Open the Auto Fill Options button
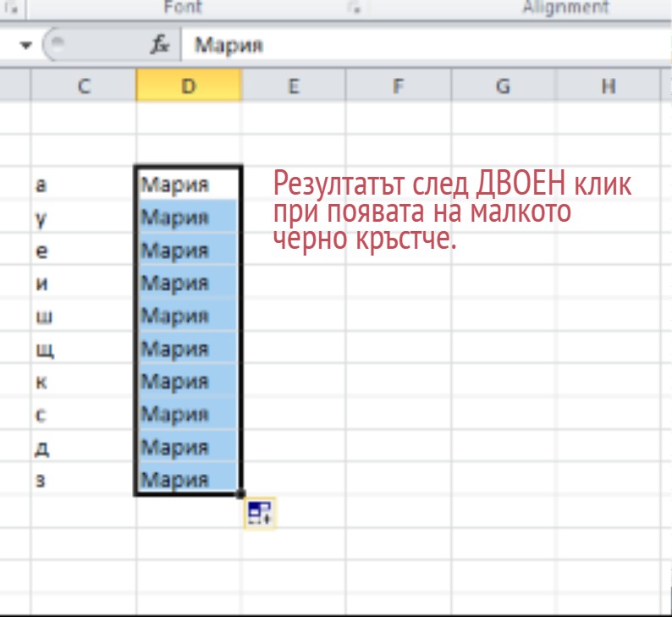 [260, 513]
